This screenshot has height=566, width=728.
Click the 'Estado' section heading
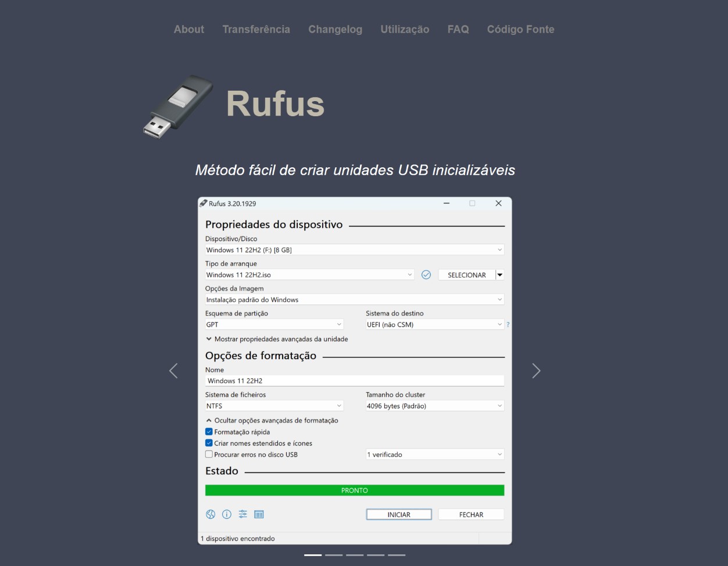pos(222,471)
